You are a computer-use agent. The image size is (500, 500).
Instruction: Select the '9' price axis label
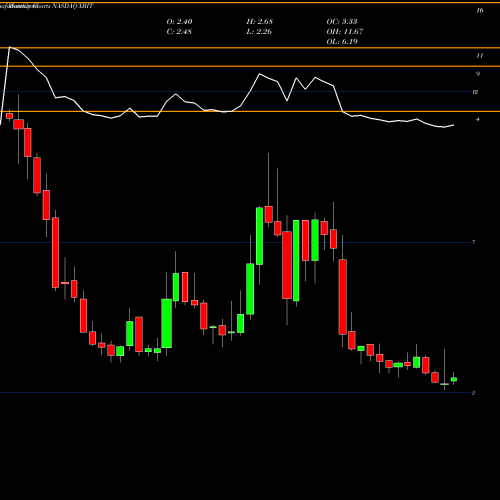pyautogui.click(x=478, y=74)
